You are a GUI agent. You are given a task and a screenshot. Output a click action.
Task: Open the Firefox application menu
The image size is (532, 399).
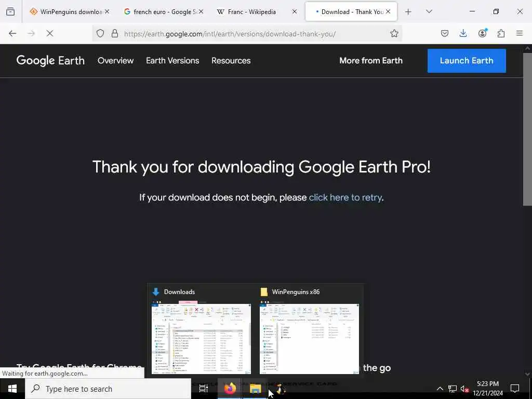click(x=520, y=33)
